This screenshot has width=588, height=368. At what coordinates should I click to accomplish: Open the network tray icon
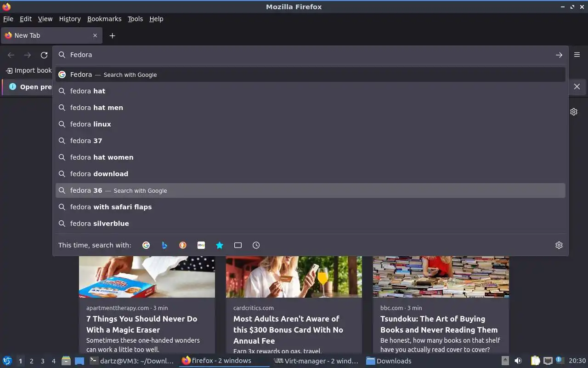548,361
